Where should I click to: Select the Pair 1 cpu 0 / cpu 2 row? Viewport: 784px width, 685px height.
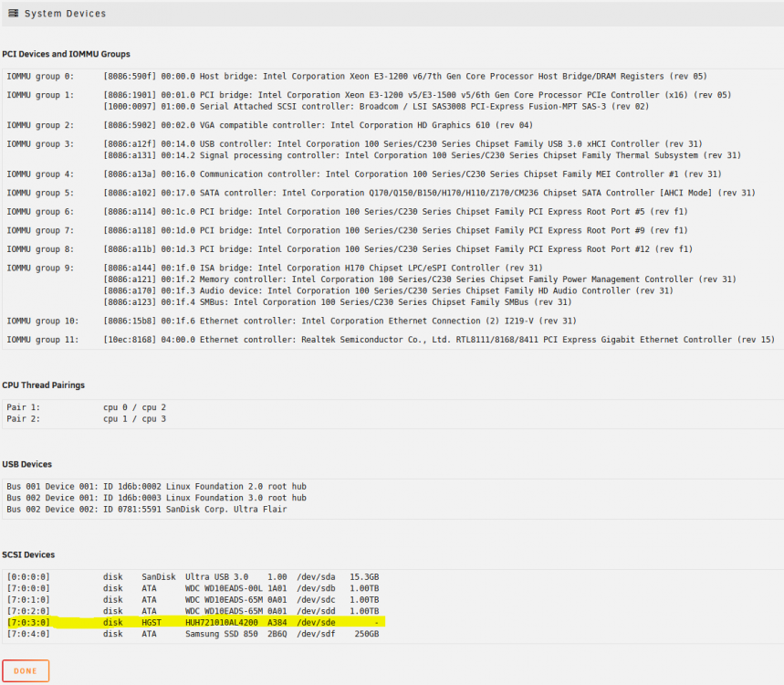tap(86, 407)
